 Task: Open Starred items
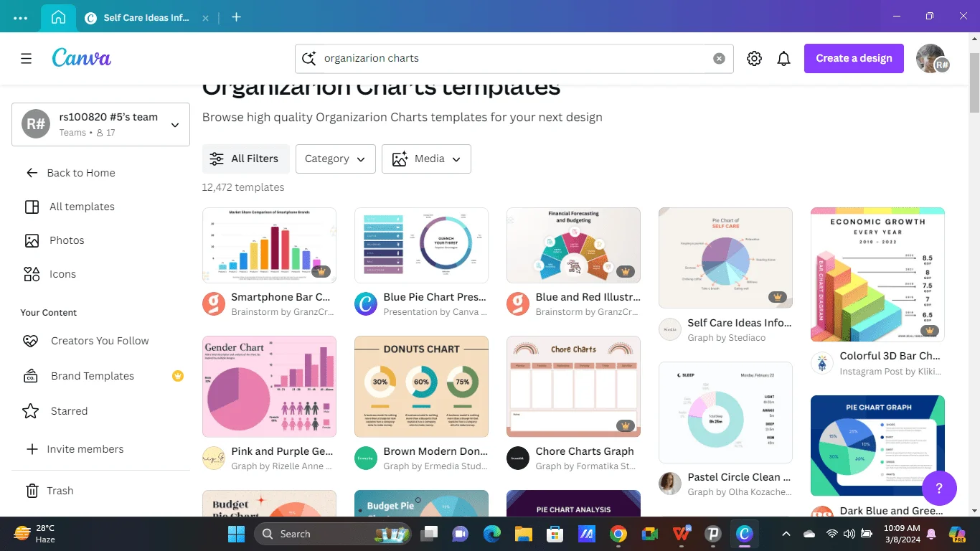(69, 411)
